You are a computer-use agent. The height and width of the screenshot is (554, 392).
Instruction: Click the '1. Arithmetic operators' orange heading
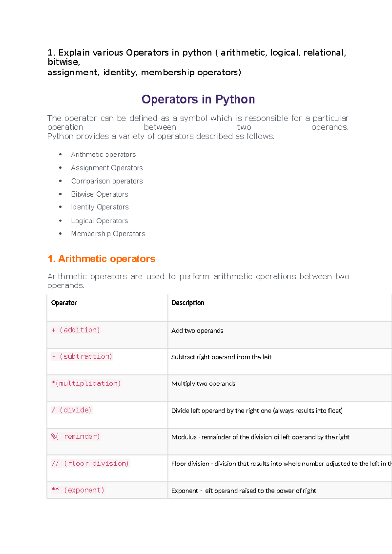pyautogui.click(x=101, y=259)
